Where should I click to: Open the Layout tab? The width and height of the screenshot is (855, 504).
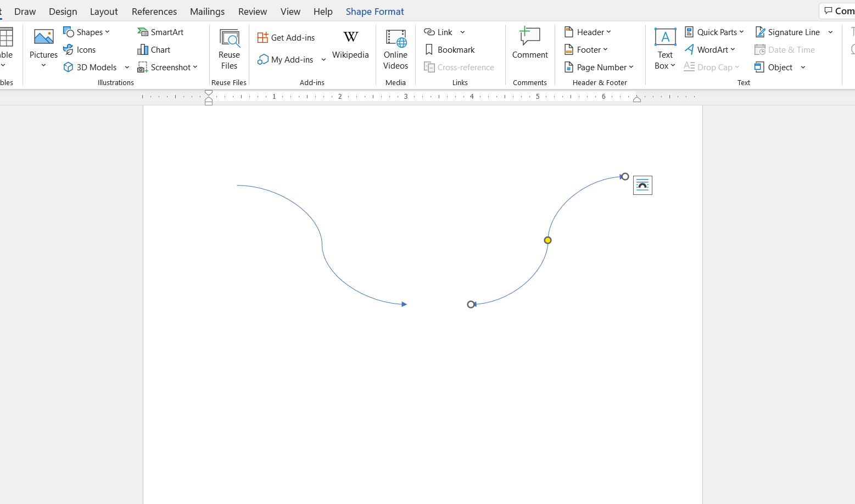click(x=104, y=11)
